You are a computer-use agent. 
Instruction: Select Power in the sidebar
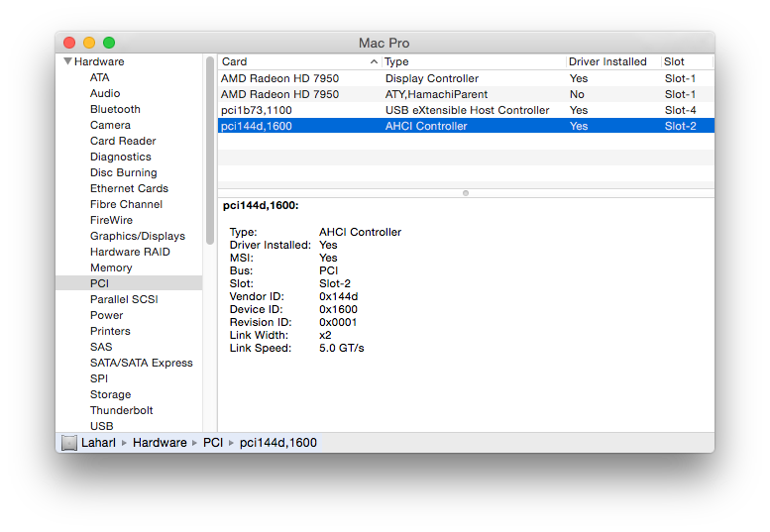[107, 315]
